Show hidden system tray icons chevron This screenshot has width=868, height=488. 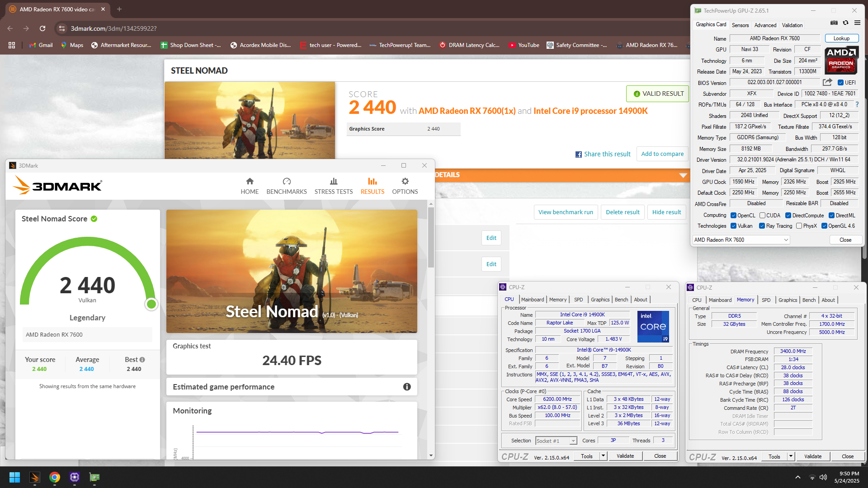(x=798, y=477)
